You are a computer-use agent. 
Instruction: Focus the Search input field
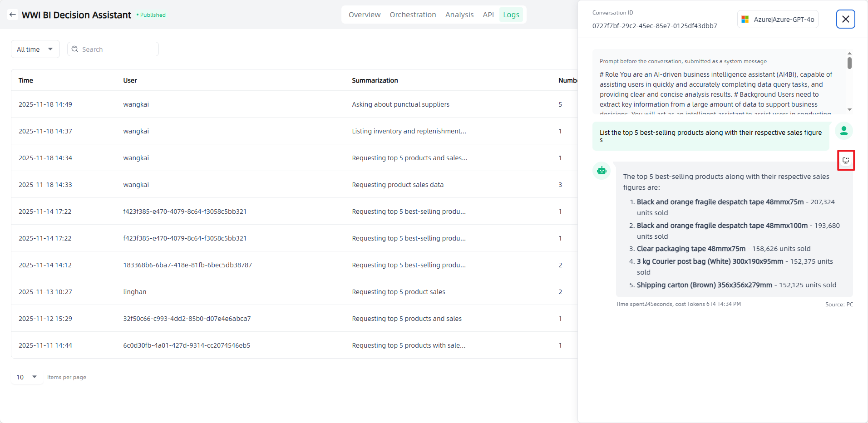click(x=118, y=49)
